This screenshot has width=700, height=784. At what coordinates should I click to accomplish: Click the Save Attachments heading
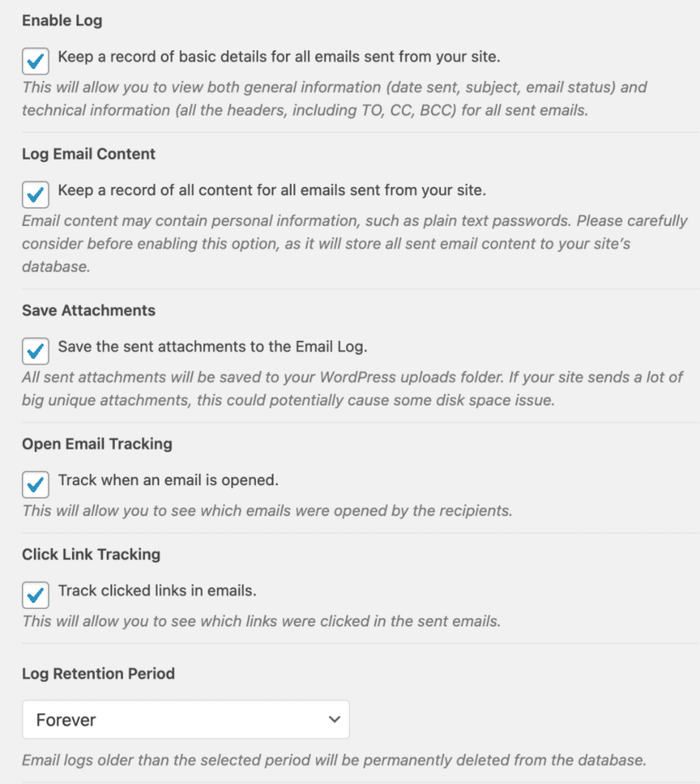click(x=88, y=310)
